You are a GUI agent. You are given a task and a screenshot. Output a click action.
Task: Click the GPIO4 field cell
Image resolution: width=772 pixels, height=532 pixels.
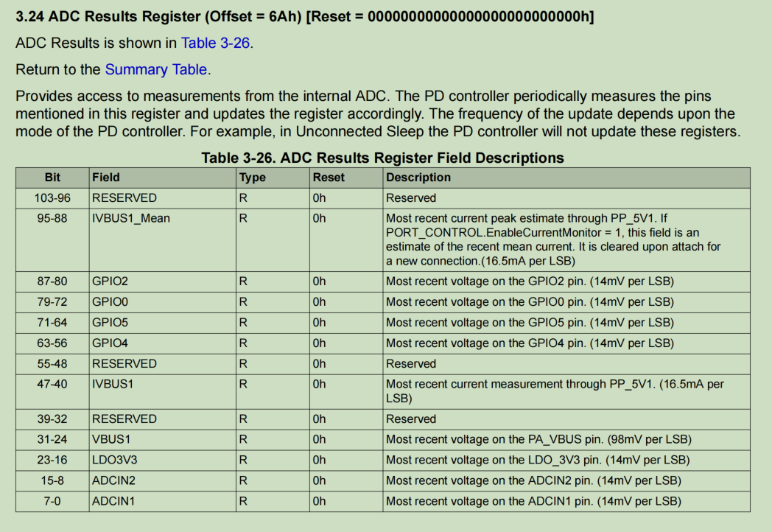point(163,344)
